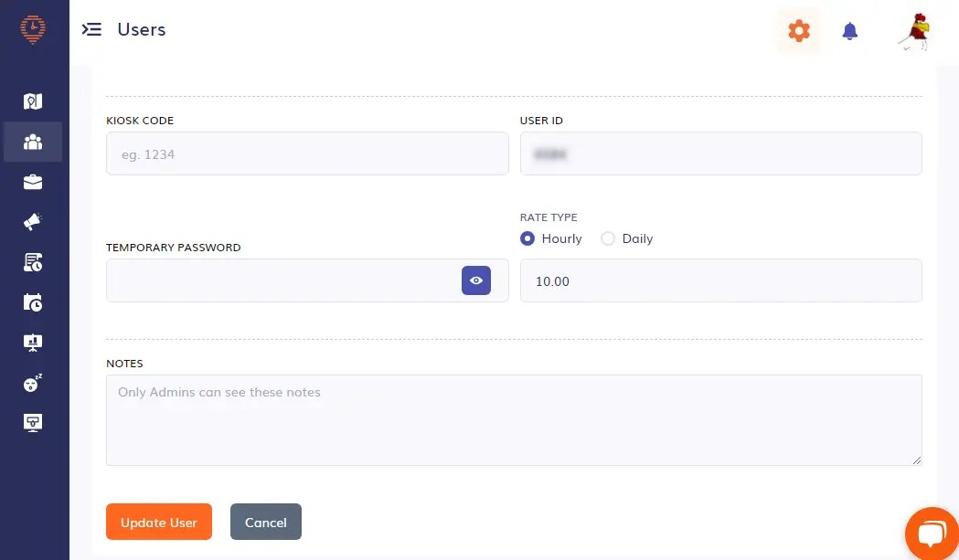Open the sleeping face time-off sidebar icon

(32, 383)
